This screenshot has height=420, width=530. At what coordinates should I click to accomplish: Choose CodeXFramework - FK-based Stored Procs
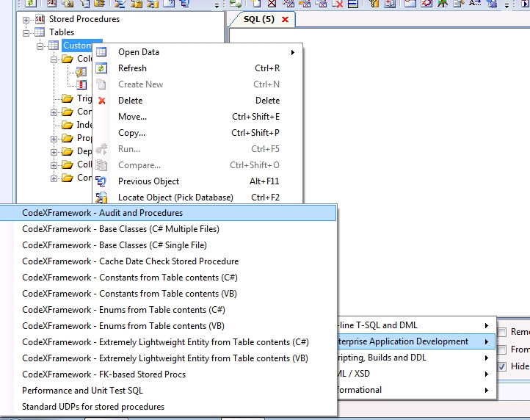coord(168,374)
